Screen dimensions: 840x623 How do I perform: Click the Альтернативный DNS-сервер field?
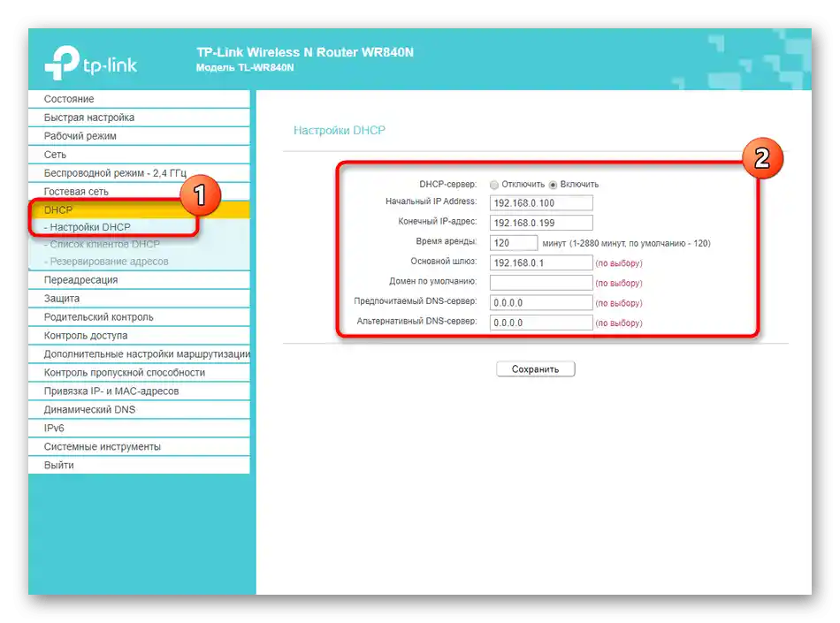[541, 323]
